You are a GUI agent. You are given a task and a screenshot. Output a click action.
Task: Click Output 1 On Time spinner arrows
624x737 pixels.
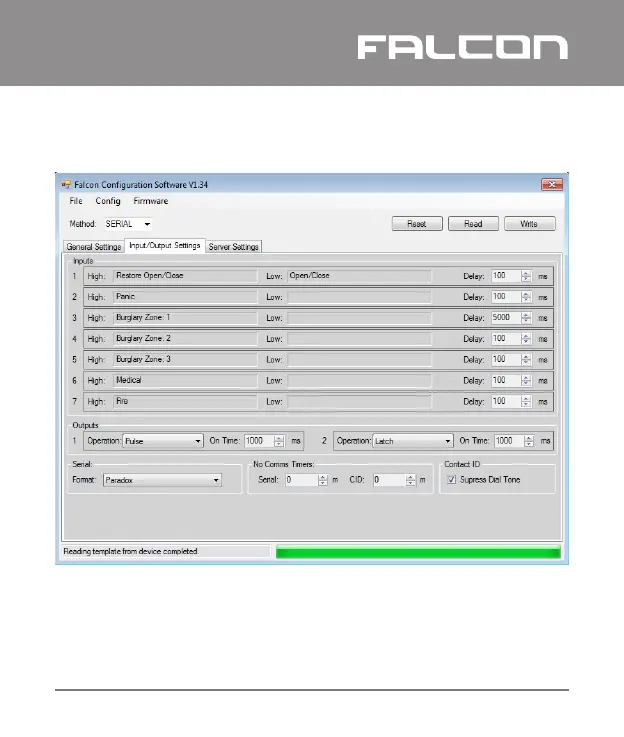tap(279, 441)
